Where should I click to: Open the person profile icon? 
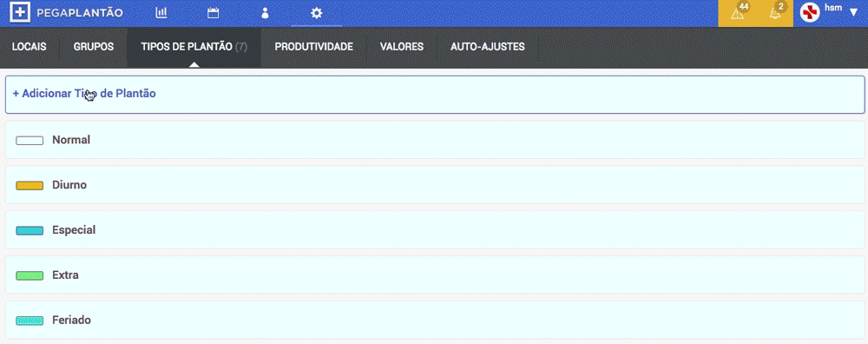(265, 13)
